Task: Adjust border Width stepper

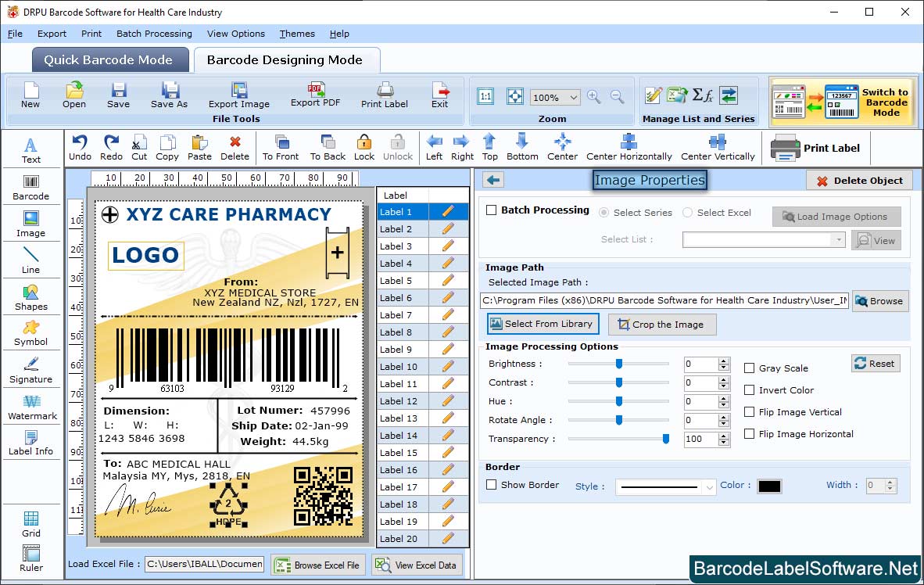Action: pyautogui.click(x=890, y=486)
